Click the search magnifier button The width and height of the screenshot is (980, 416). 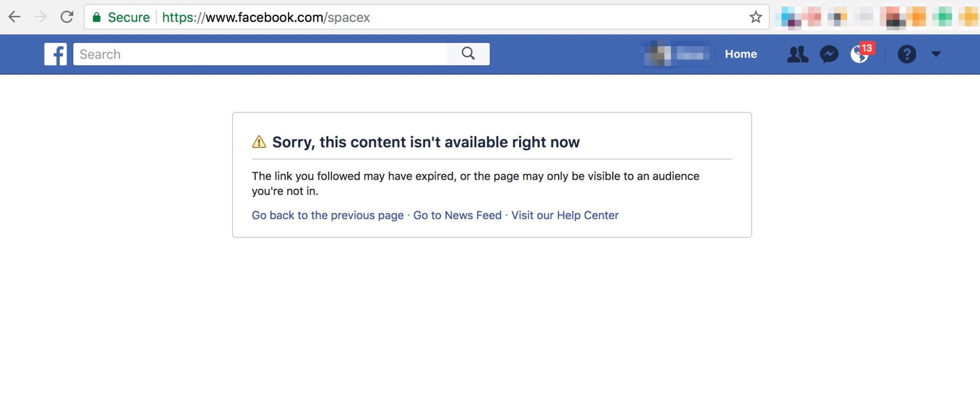(468, 54)
